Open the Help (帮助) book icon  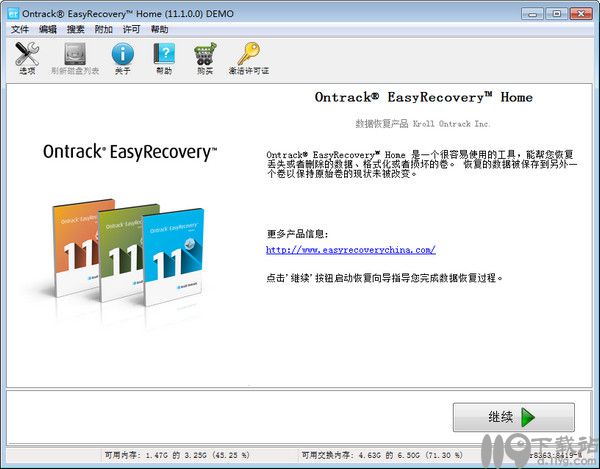(164, 58)
